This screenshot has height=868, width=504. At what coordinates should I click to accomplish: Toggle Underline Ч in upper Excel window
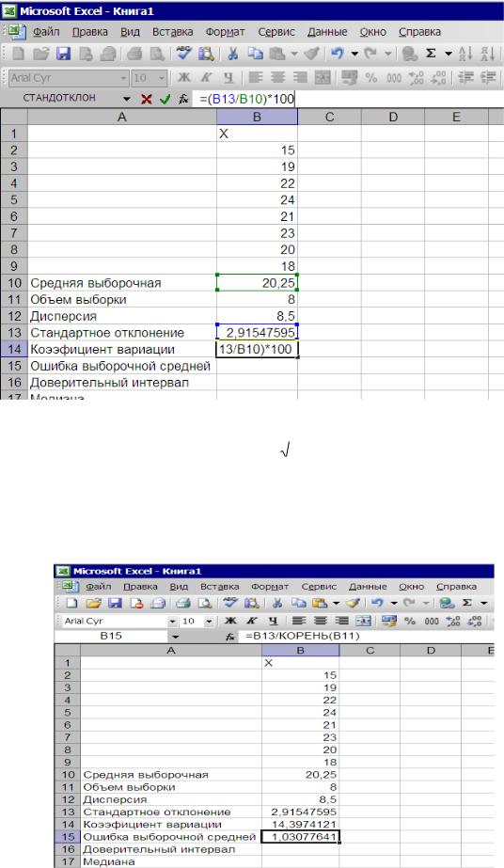click(228, 78)
